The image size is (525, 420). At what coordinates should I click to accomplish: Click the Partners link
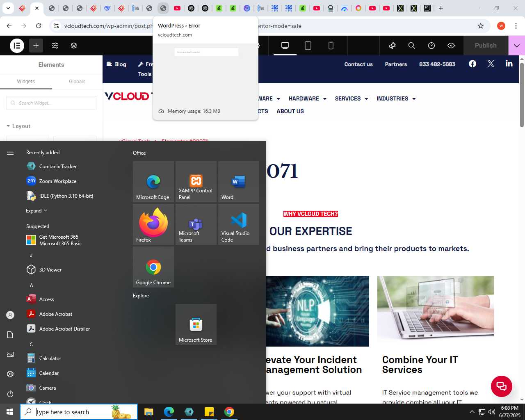(396, 64)
